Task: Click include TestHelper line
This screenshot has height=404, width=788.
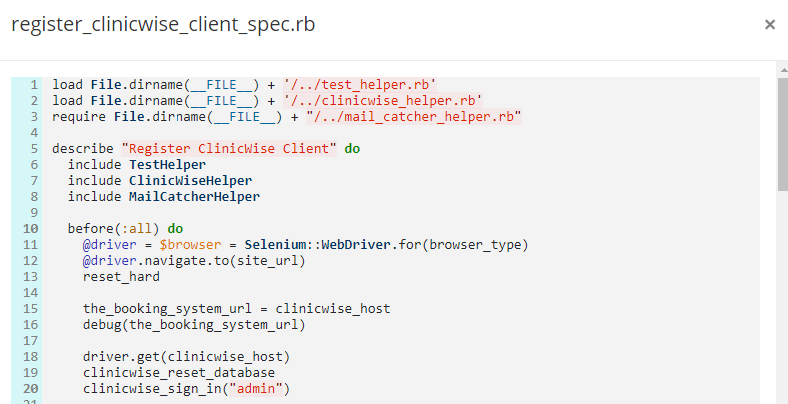Action: click(137, 165)
